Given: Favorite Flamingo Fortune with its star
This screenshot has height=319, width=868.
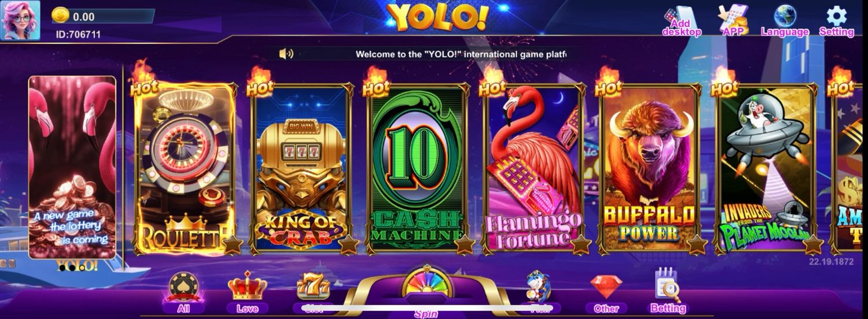Looking at the screenshot, I should point(580,245).
